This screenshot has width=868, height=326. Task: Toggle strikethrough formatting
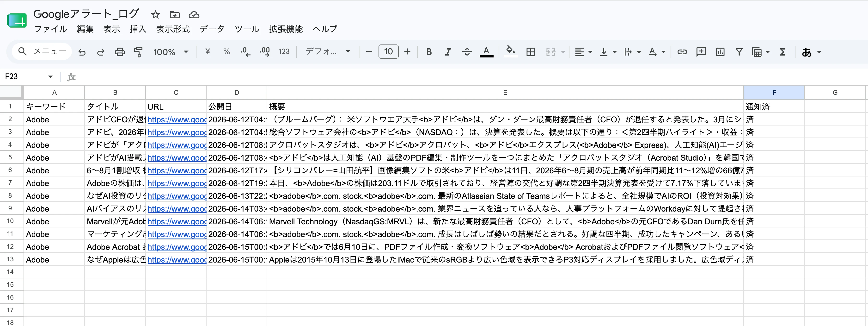point(467,52)
